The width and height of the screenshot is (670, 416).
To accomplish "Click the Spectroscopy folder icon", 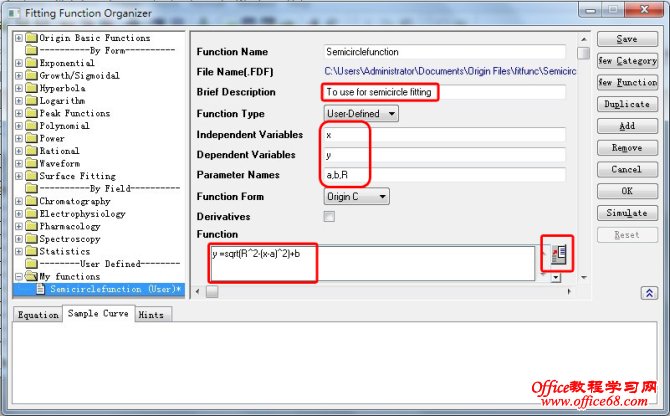I will 31,239.
